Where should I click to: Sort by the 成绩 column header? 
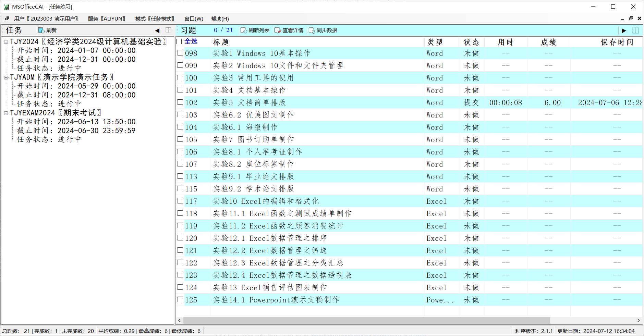[549, 42]
